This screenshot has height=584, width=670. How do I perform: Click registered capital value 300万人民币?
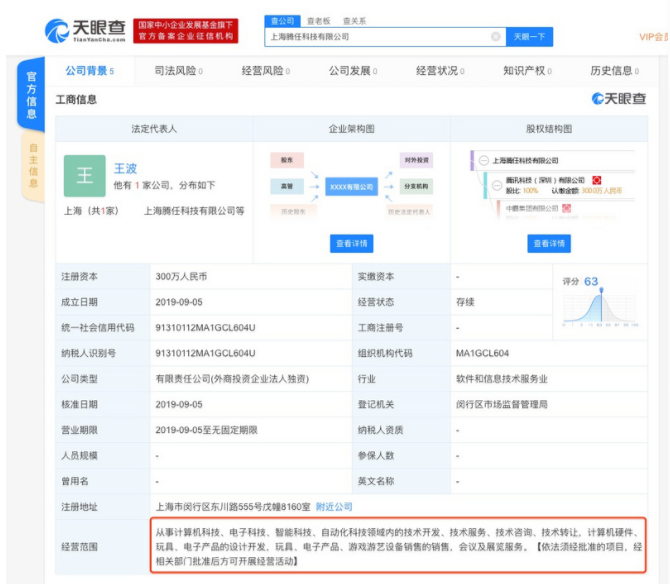pyautogui.click(x=181, y=276)
